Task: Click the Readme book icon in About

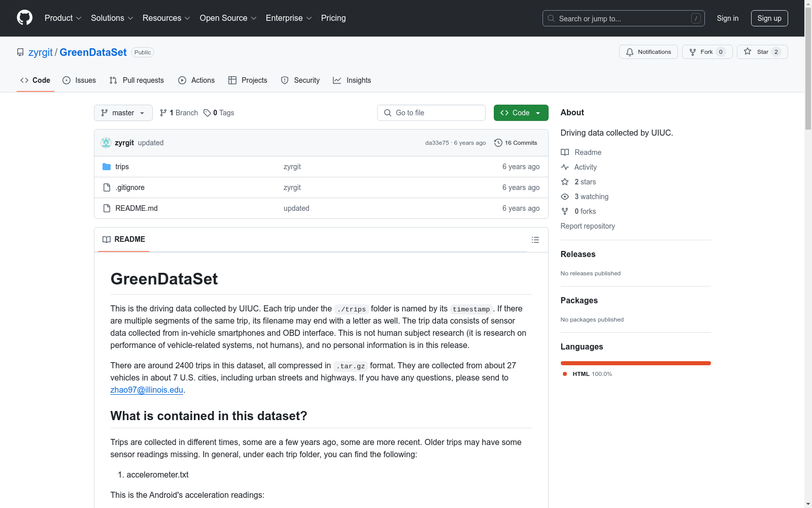Action: pos(565,152)
